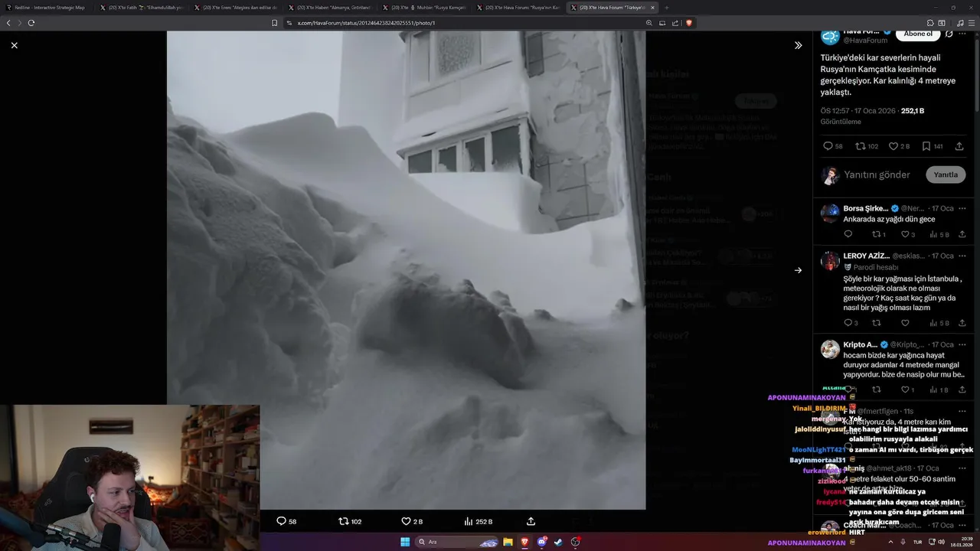Click the Yanıtla button
The height and width of the screenshot is (551, 980).
pos(946,174)
